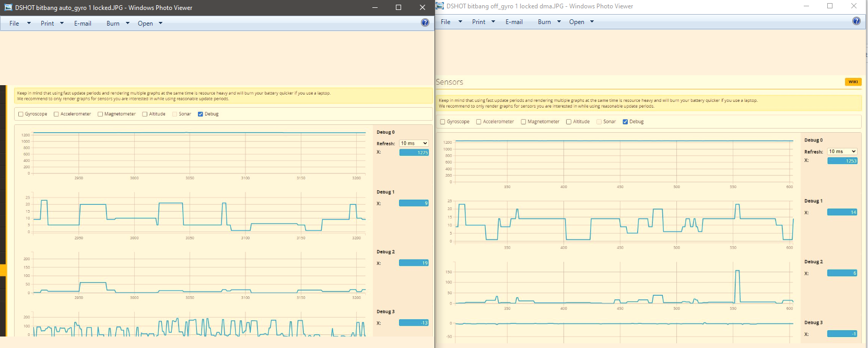Screen dimensions: 868x348
Task: Open Burn menu in right Photo Viewer window
Action: coord(549,22)
